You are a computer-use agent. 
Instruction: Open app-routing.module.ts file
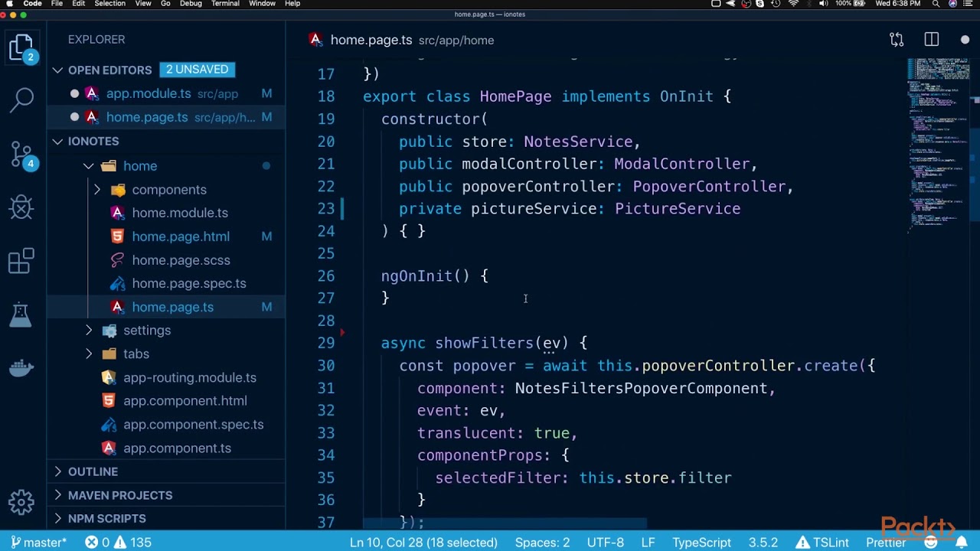[190, 377]
